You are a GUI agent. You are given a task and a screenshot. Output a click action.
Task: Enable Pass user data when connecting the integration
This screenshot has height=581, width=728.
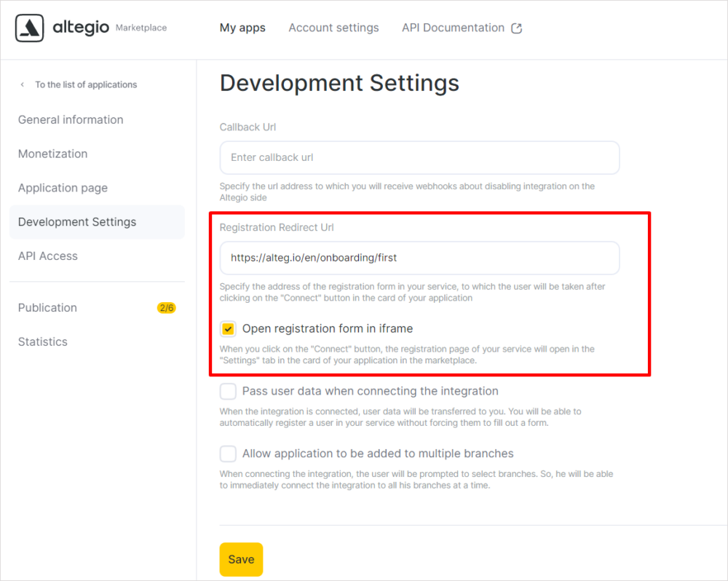tap(228, 391)
